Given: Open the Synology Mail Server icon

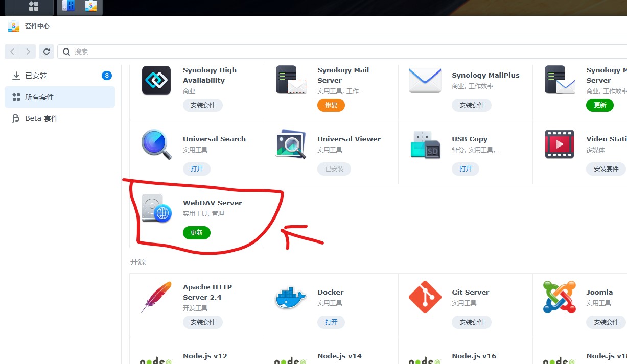Looking at the screenshot, I should click(x=291, y=80).
